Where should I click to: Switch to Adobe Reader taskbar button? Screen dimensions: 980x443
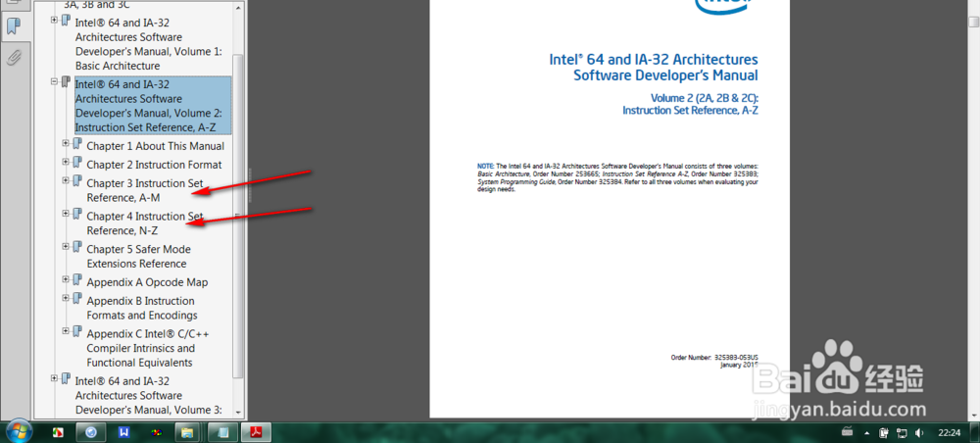coord(256,432)
